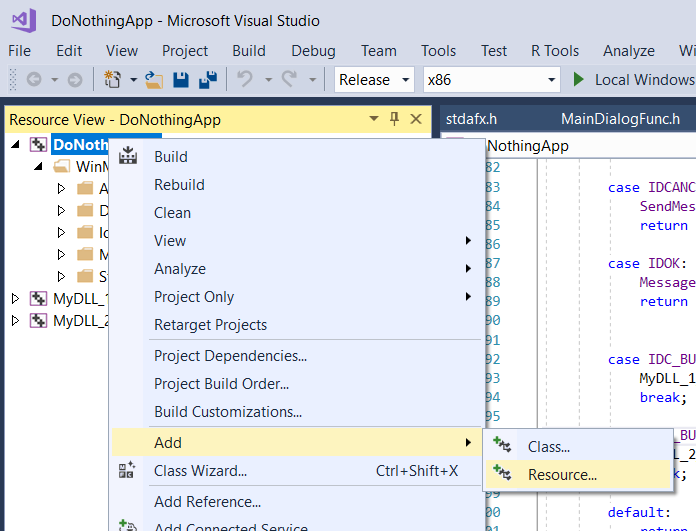The width and height of the screenshot is (696, 531).
Task: Click the Build icon in context menu
Action: coord(128,156)
